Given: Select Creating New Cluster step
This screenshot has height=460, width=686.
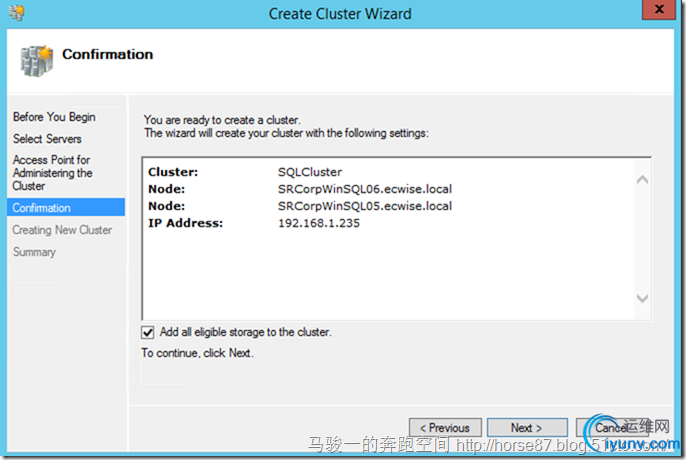Looking at the screenshot, I should coord(62,230).
